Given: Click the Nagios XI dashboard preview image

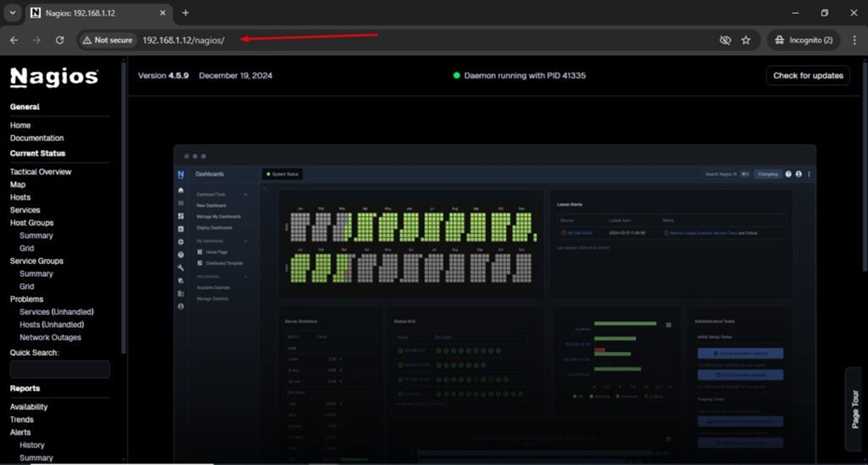Looking at the screenshot, I should [495, 304].
